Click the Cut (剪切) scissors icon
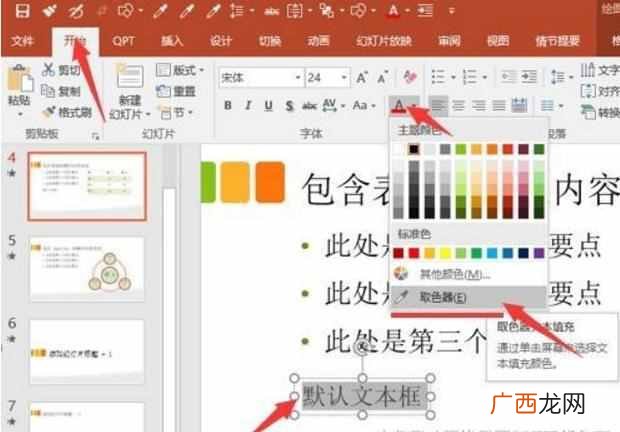The width and height of the screenshot is (620, 432). [x=48, y=70]
